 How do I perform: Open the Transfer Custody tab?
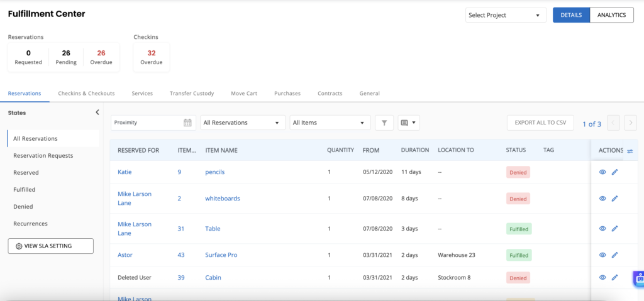pyautogui.click(x=192, y=94)
